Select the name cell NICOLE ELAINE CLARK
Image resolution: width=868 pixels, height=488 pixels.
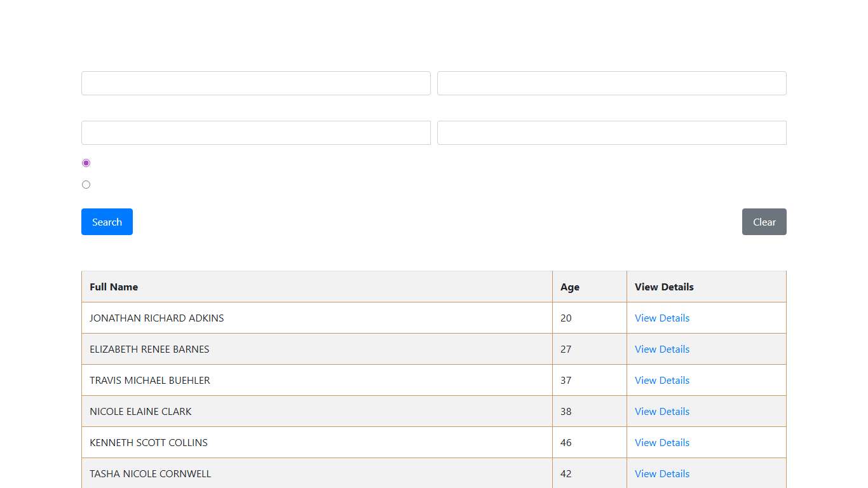(140, 411)
